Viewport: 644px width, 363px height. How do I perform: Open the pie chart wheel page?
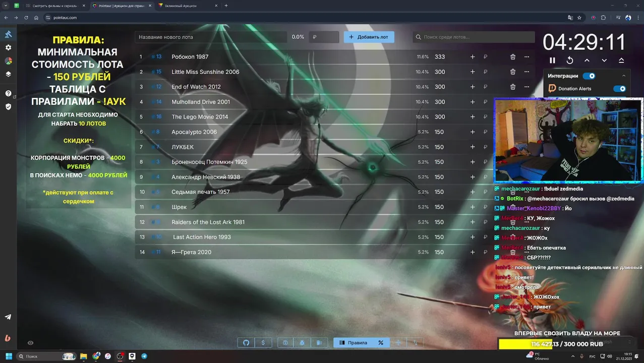tap(8, 60)
